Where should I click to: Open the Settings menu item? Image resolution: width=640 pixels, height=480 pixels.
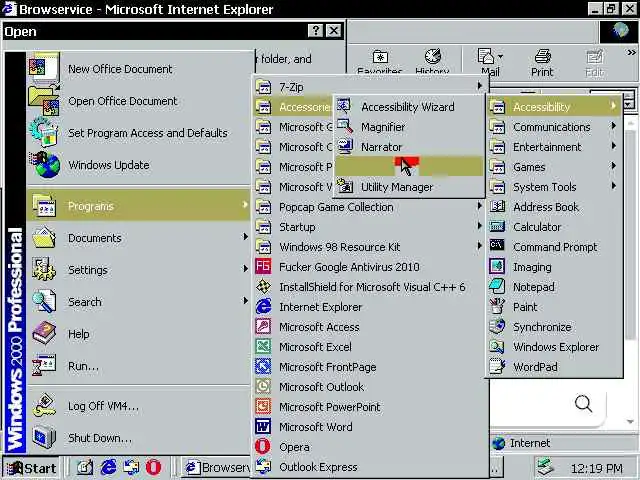[138, 269]
